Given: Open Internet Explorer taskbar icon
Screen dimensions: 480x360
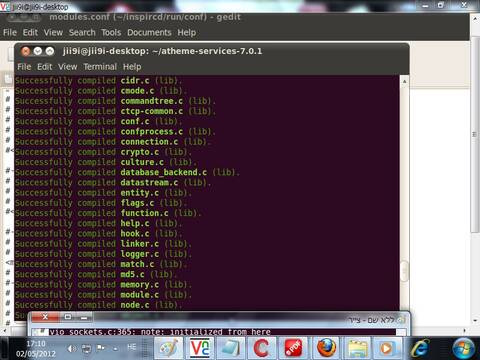Looking at the screenshot, I should point(420,348).
